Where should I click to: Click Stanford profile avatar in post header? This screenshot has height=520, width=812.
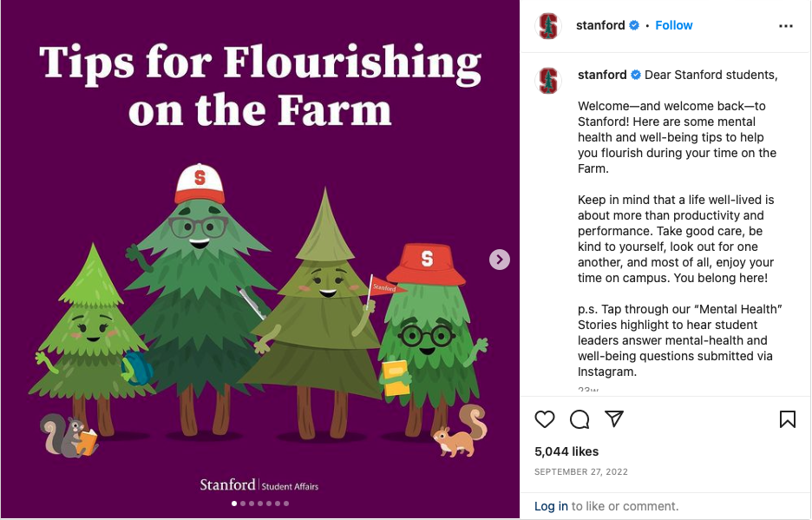click(548, 26)
